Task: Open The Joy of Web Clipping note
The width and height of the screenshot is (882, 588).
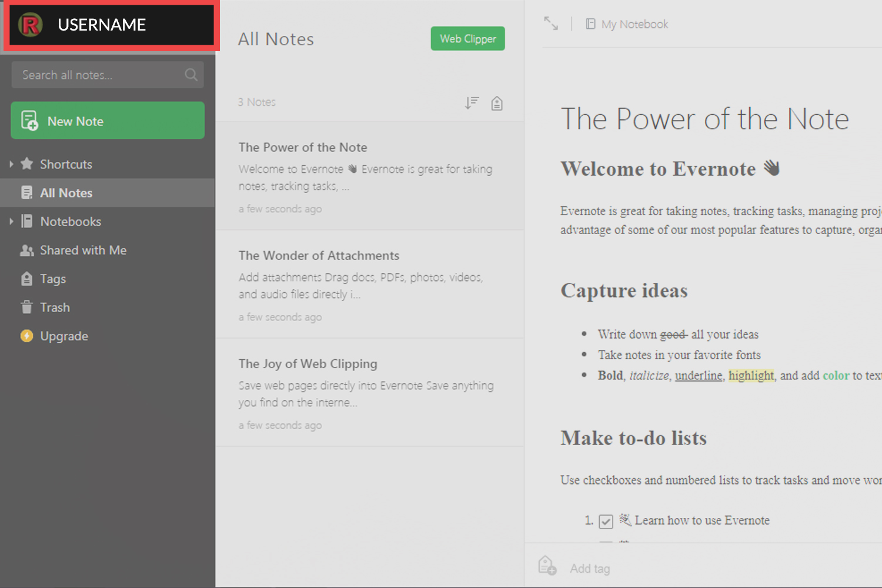Action: pyautogui.click(x=370, y=392)
